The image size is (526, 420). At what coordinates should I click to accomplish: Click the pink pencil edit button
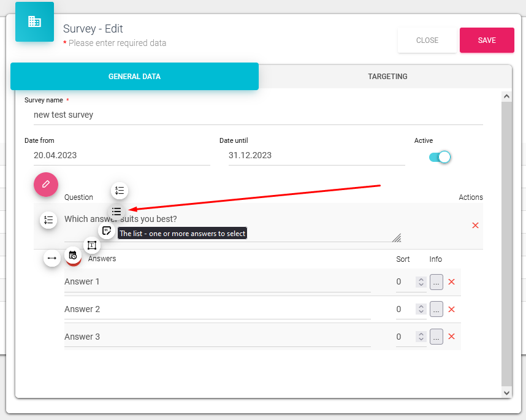(x=45, y=185)
